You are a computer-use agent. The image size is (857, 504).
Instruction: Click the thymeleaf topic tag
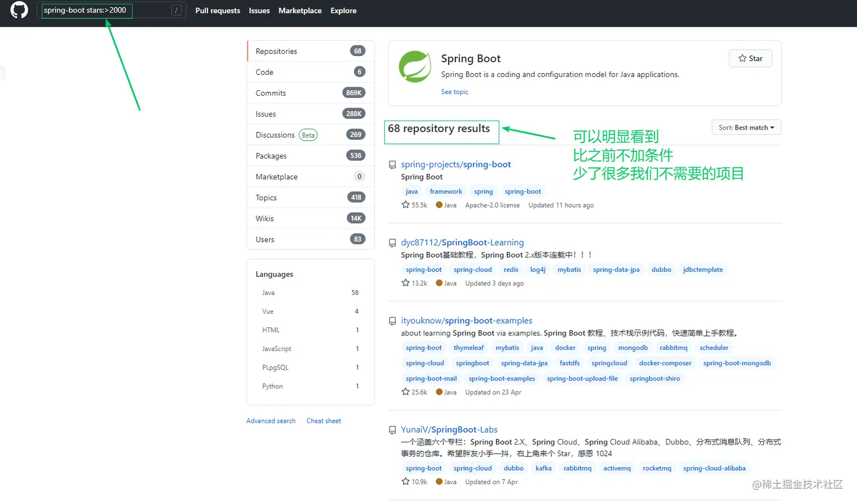click(x=469, y=348)
